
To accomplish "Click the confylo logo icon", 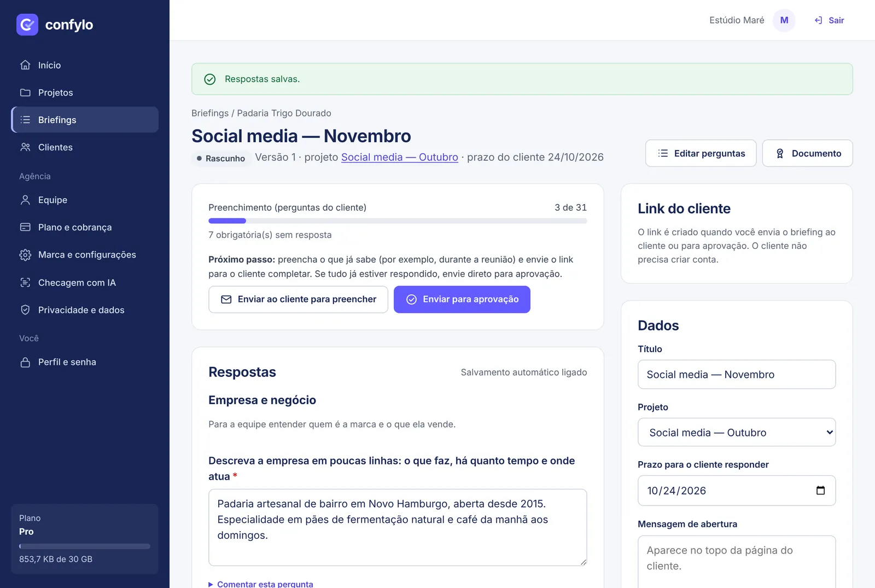I will click(27, 25).
